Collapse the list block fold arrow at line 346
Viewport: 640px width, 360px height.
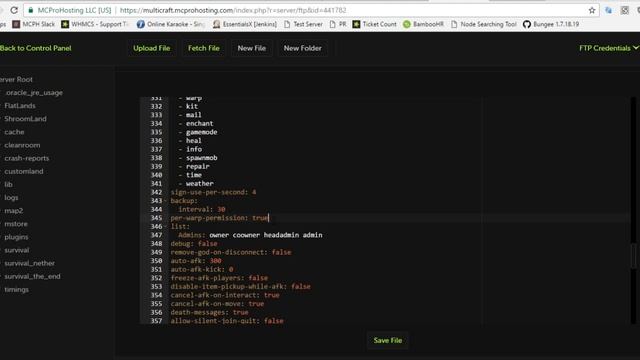[165, 227]
